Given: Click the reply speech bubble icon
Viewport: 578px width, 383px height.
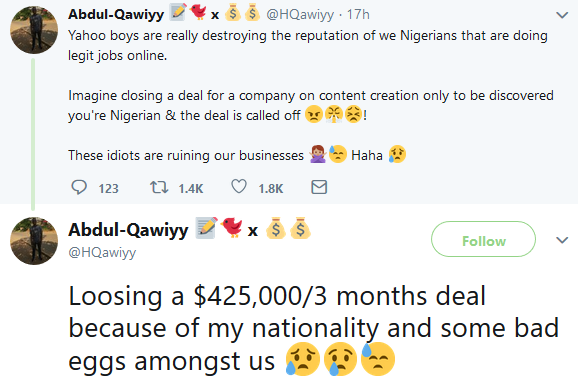Looking at the screenshot, I should (79, 187).
